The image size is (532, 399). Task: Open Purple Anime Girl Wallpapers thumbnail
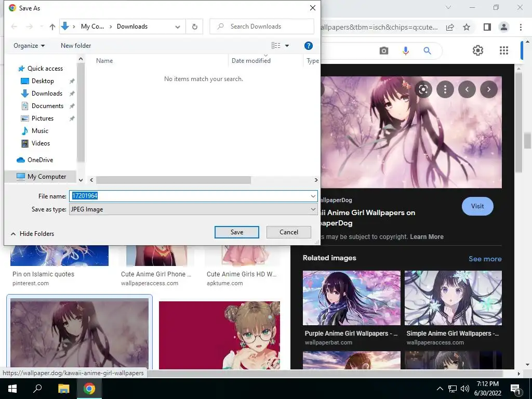(352, 298)
